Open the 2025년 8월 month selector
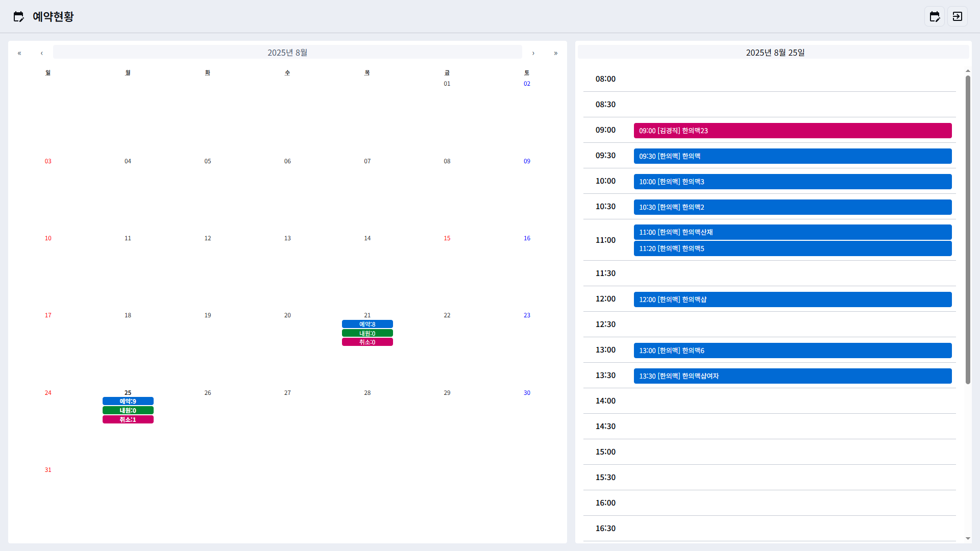The height and width of the screenshot is (551, 980). pyautogui.click(x=287, y=53)
